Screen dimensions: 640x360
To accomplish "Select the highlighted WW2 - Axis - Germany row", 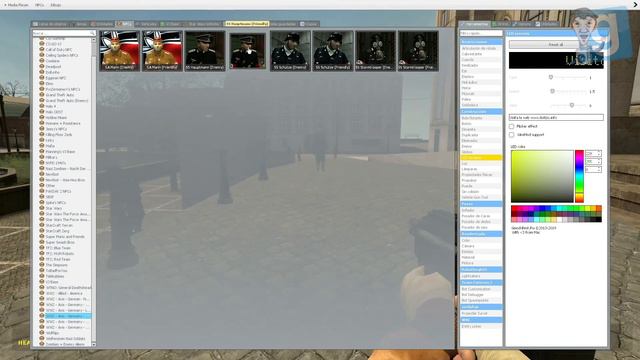I will 67,316.
